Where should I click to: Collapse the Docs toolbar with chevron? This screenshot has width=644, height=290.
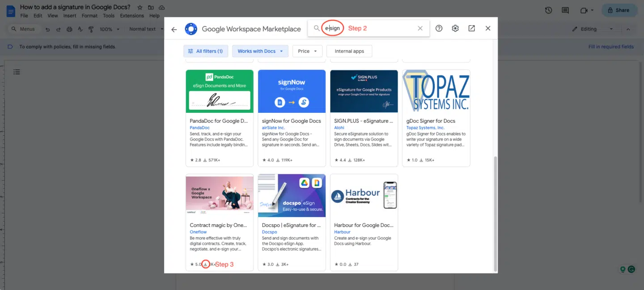628,29
